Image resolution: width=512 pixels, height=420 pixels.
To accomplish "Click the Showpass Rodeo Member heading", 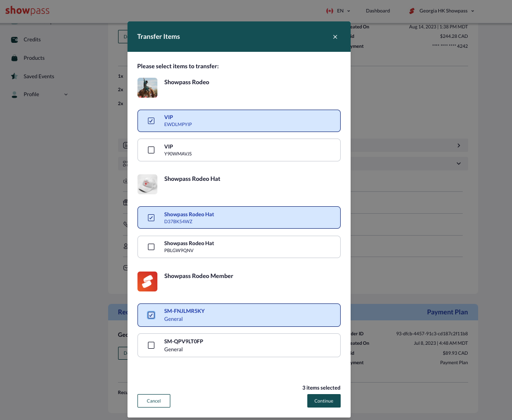I will coord(199,276).
